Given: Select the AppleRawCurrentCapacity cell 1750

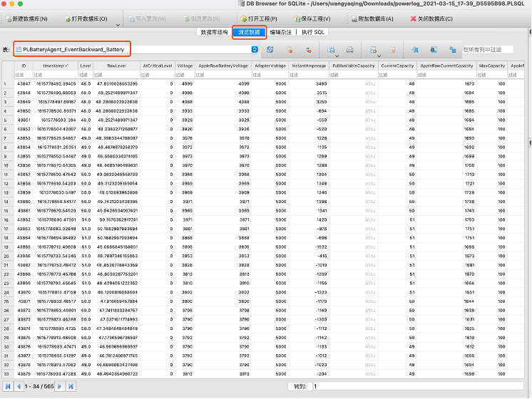Looking at the screenshot, I should (x=446, y=219).
